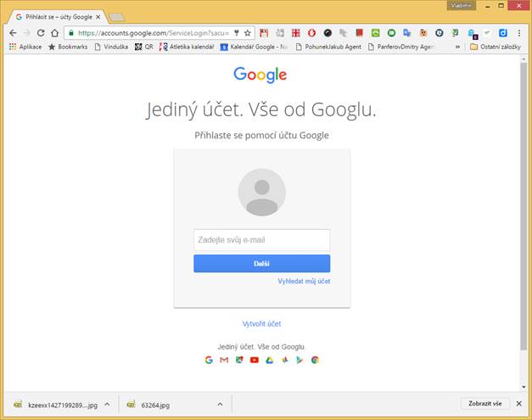Viewport: 532px width, 420px height.
Task: Click the scrollbar down arrow
Action: click(x=524, y=387)
